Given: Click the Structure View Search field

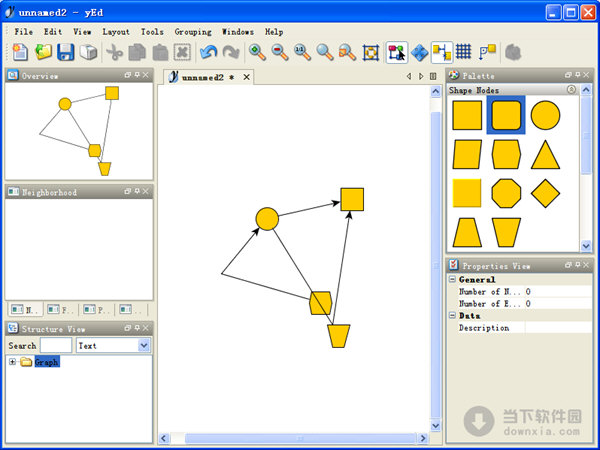Looking at the screenshot, I should (x=56, y=346).
